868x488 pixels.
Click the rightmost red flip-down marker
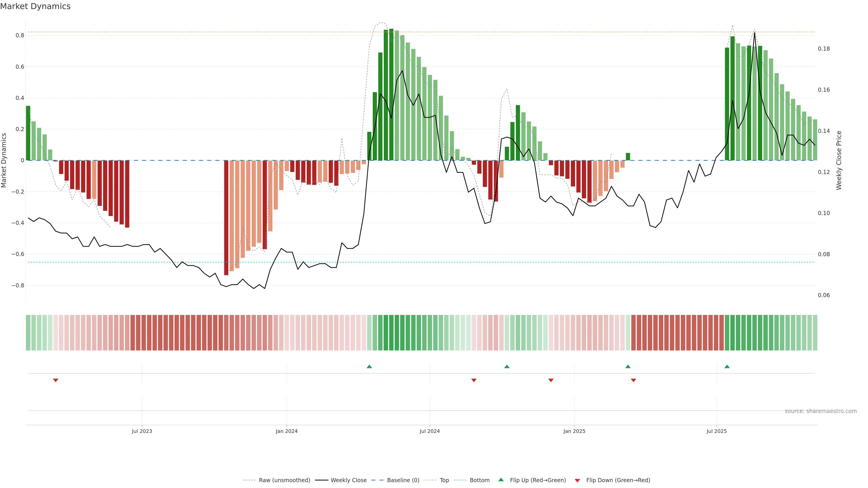tap(633, 380)
